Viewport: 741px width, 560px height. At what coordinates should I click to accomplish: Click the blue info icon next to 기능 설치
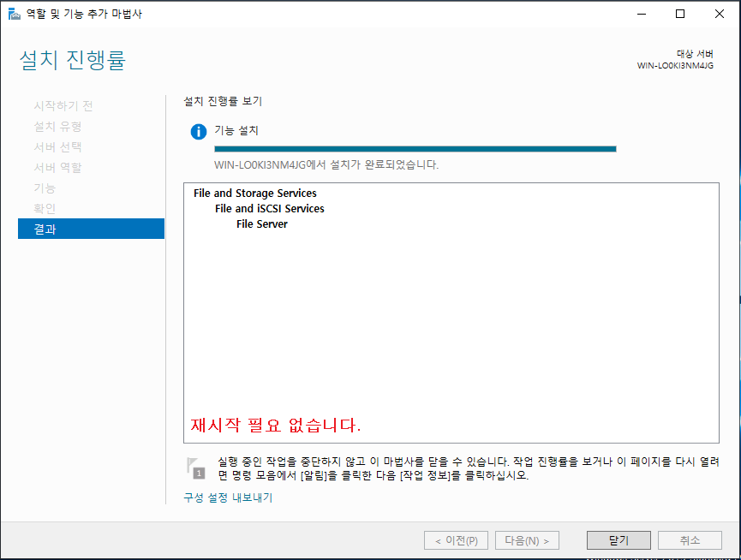[x=199, y=132]
